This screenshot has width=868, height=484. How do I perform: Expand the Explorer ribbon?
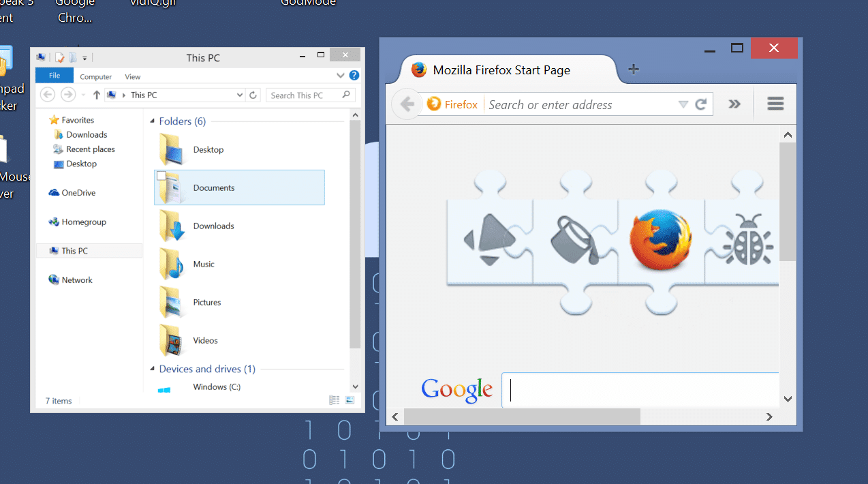(x=341, y=76)
